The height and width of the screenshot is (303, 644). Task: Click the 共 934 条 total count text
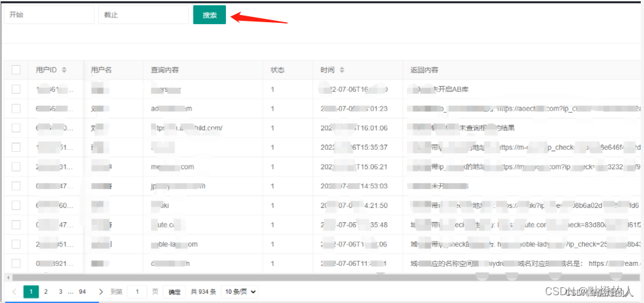click(203, 292)
